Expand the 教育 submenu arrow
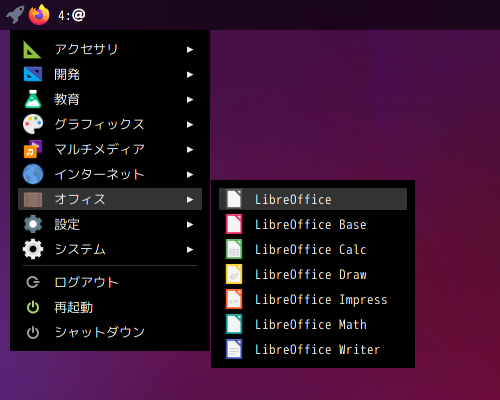This screenshot has width=500, height=400. click(x=190, y=100)
